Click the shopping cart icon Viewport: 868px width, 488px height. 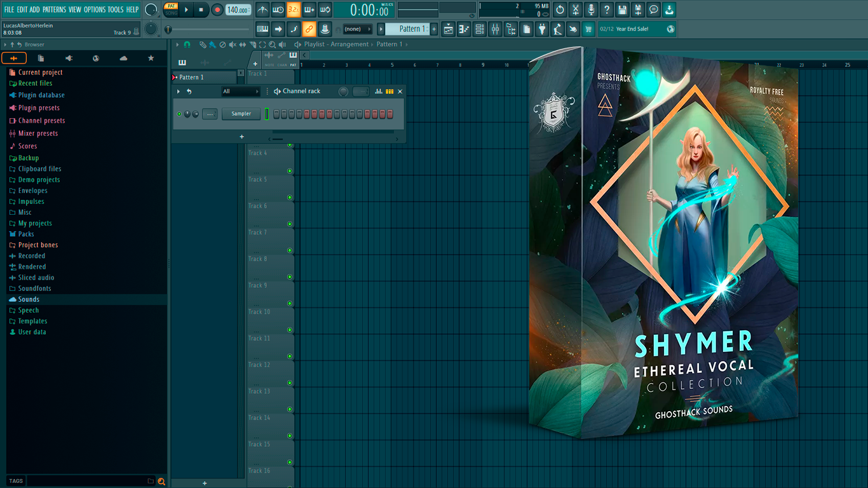coord(588,29)
